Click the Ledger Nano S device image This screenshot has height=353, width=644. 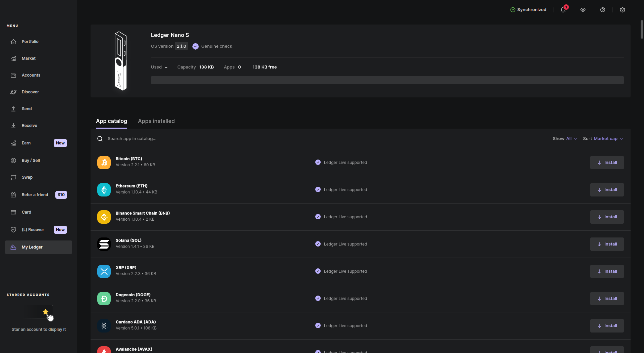pos(120,61)
